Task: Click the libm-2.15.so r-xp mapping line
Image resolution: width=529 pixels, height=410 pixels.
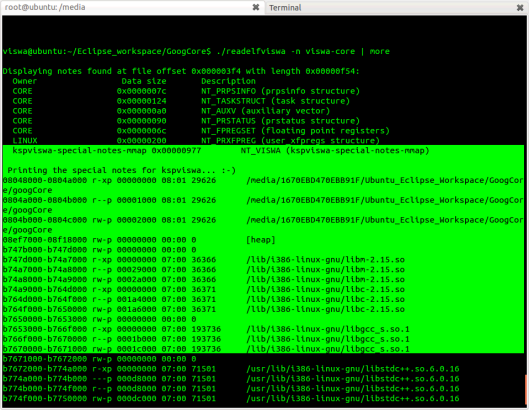Action: tap(203, 260)
